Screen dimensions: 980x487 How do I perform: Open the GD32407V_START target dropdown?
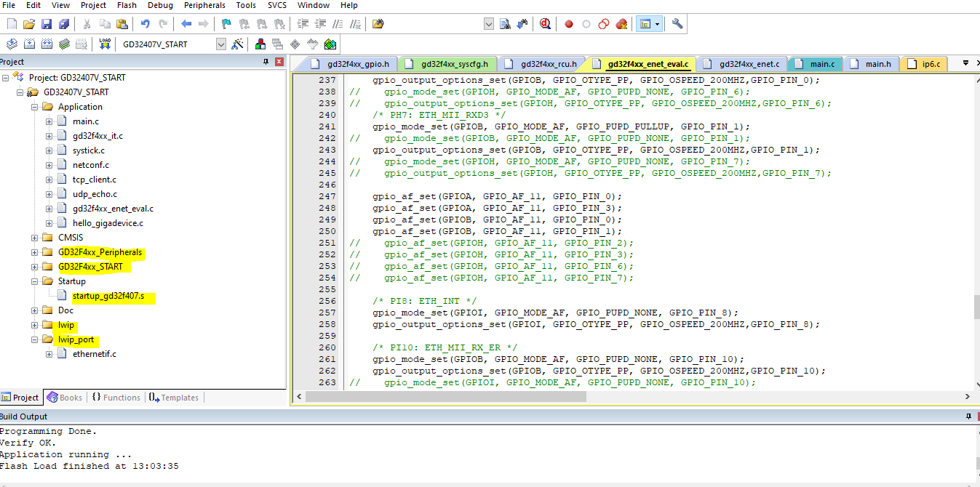coord(221,44)
